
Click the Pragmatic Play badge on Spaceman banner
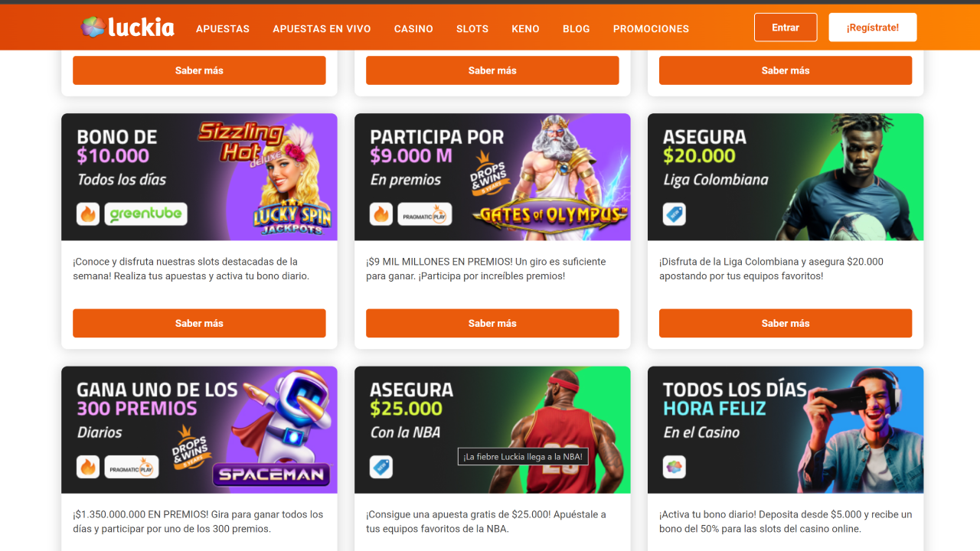click(132, 467)
